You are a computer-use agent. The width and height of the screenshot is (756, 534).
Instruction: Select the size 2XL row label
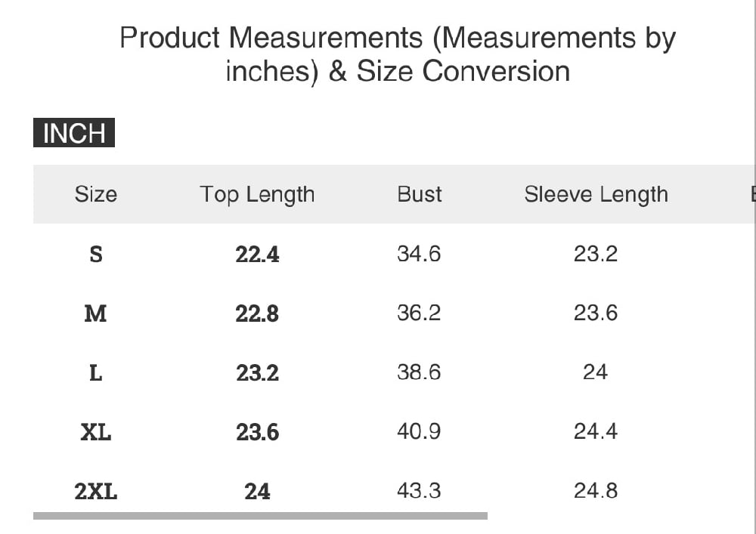96,492
